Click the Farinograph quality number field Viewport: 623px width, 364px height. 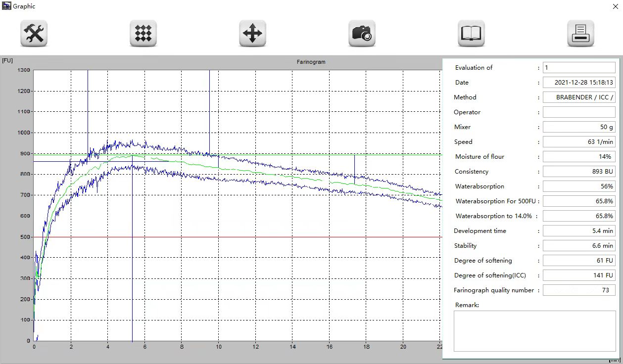point(579,290)
